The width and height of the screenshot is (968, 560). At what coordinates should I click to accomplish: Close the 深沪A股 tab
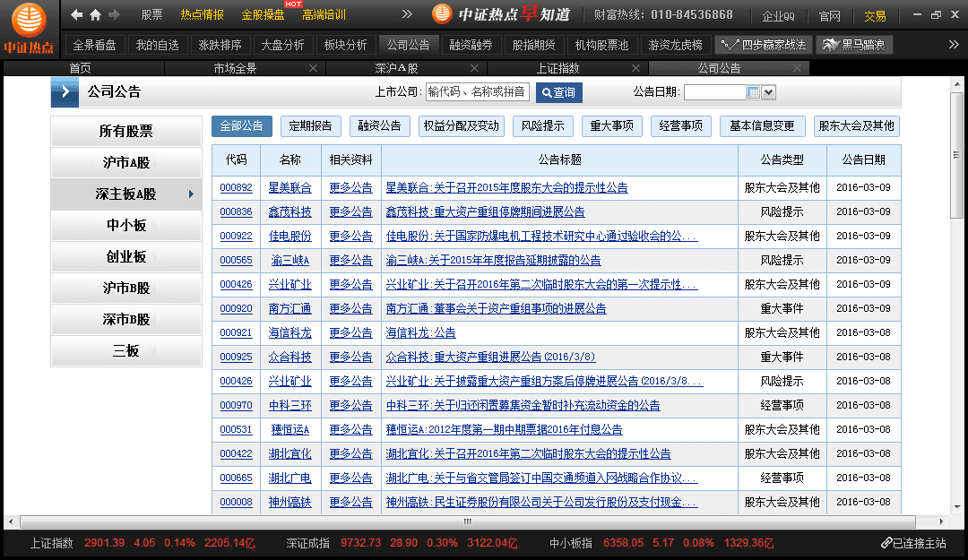(x=474, y=68)
